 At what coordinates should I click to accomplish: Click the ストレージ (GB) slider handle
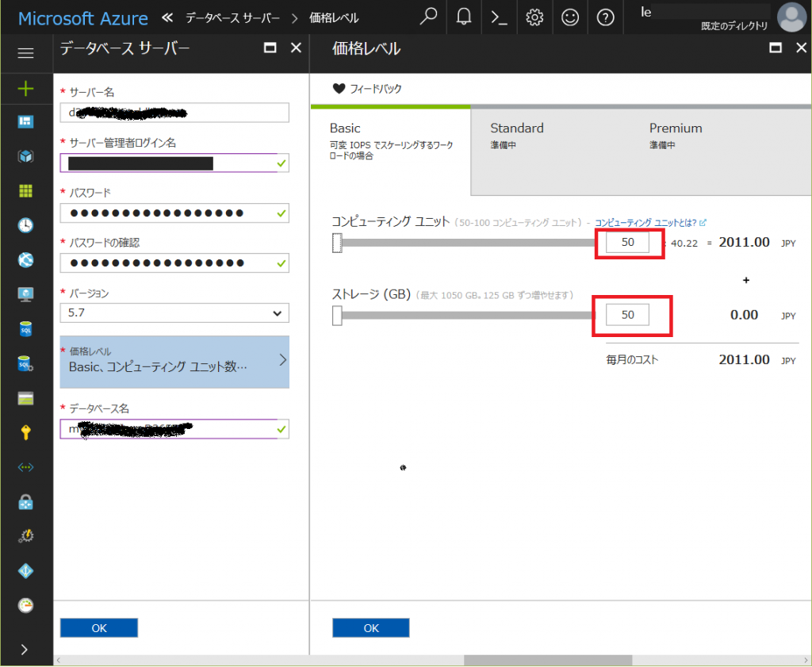click(x=337, y=316)
